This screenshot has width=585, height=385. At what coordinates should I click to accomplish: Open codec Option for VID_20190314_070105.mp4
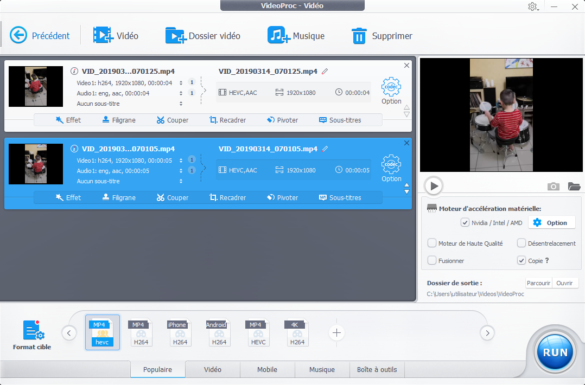(391, 168)
